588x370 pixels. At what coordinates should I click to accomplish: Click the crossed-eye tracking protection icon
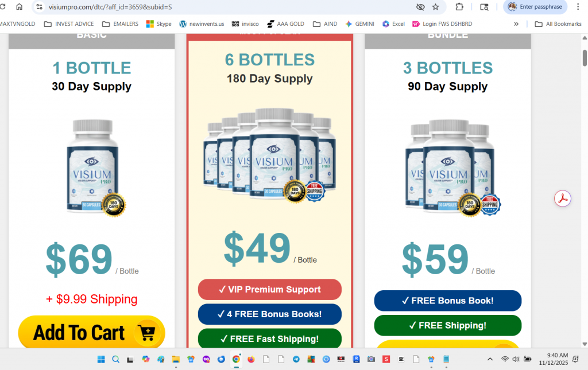[420, 7]
